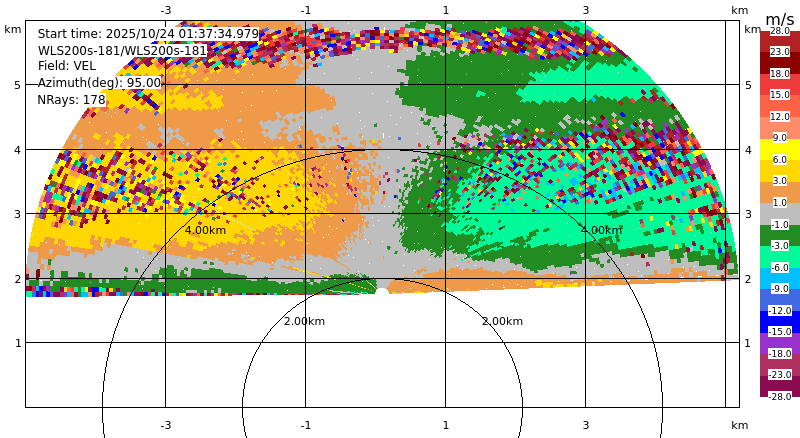Click the NRays: 178 label
Viewport: 800px width, 438px height.
pos(71,100)
